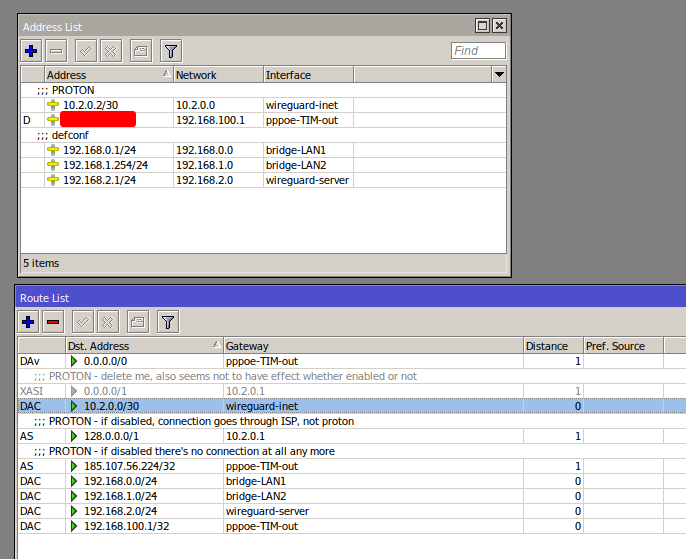686x559 pixels.
Task: Select address 10.2.0.2/30 row
Action: (x=263, y=105)
